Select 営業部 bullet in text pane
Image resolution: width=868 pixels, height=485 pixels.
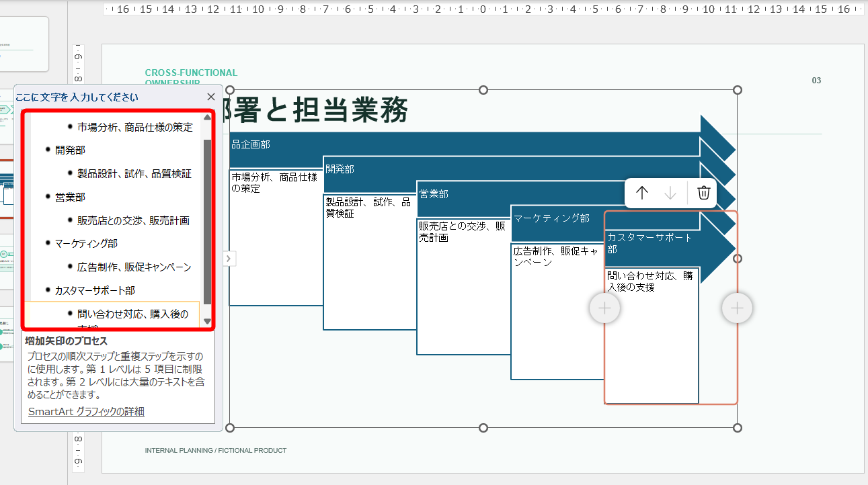70,197
